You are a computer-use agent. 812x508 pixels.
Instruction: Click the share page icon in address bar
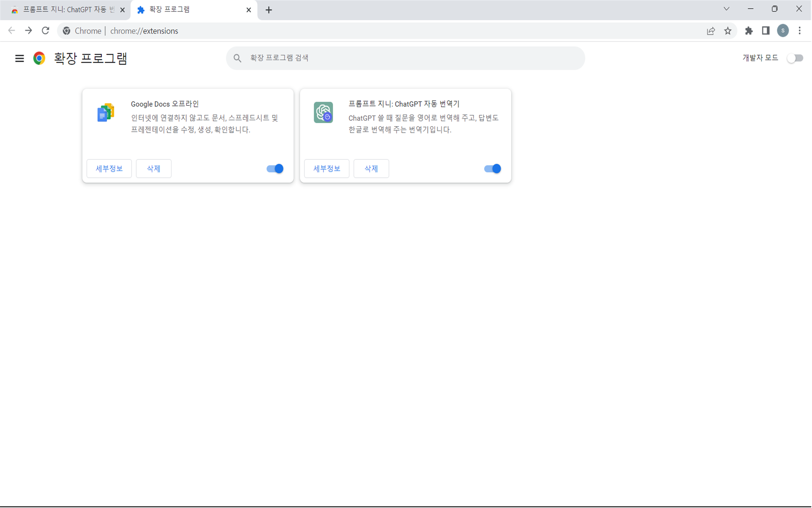711,31
